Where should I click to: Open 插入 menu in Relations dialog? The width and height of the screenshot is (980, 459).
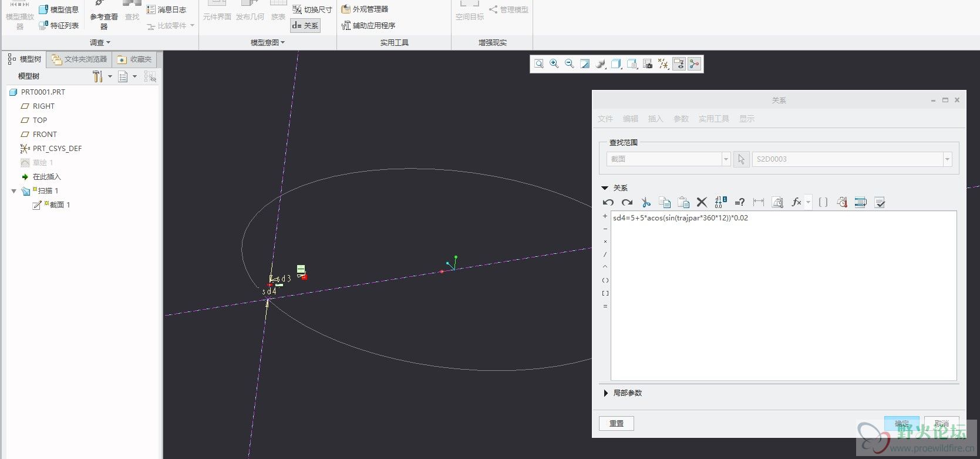(x=655, y=119)
